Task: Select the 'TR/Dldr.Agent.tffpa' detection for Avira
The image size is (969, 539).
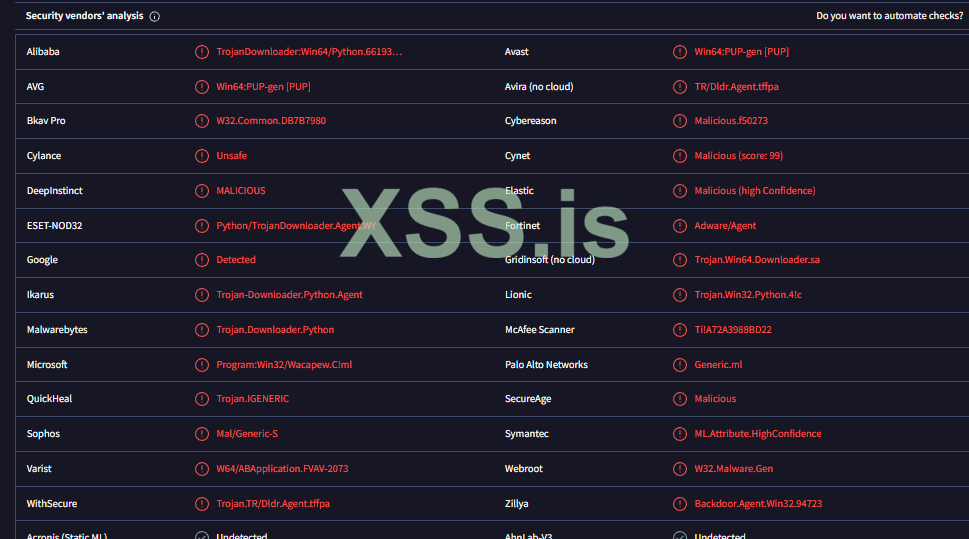Action: (x=736, y=87)
